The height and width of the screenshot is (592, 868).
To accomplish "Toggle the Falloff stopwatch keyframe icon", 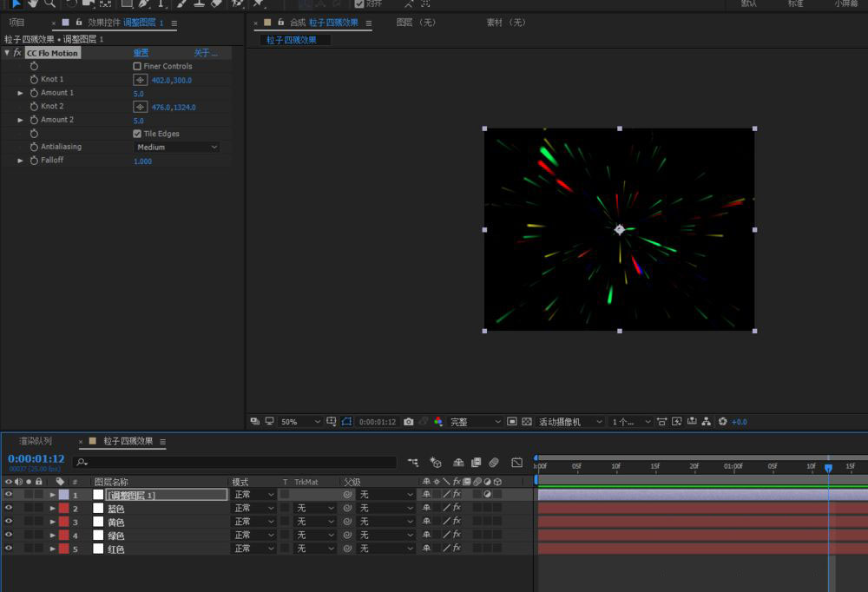I will (x=35, y=161).
